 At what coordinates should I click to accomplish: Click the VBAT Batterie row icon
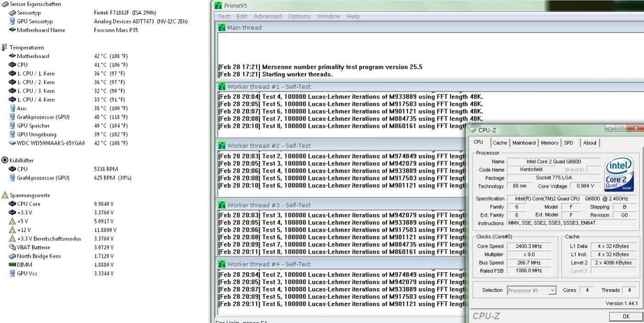12,247
